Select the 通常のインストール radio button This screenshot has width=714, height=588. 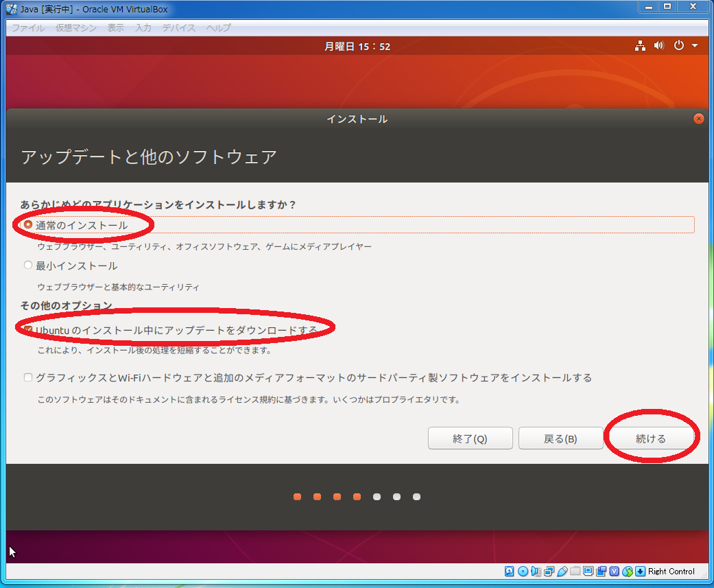click(28, 224)
